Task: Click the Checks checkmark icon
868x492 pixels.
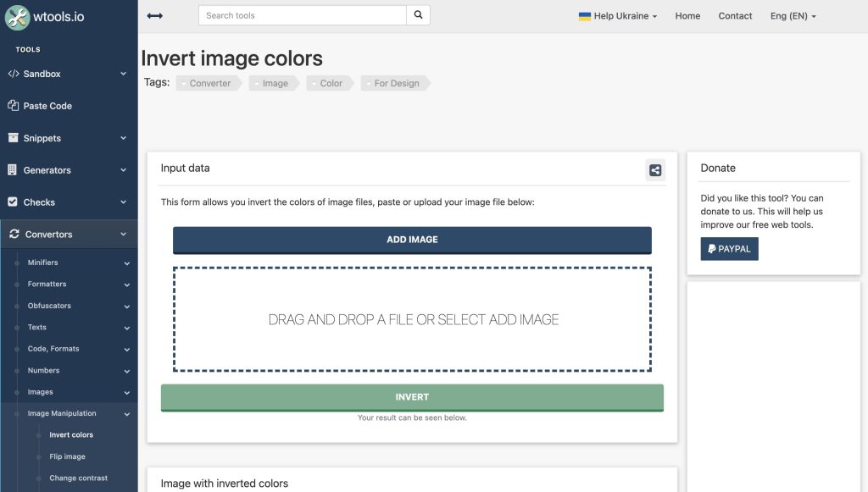Action: 13,202
